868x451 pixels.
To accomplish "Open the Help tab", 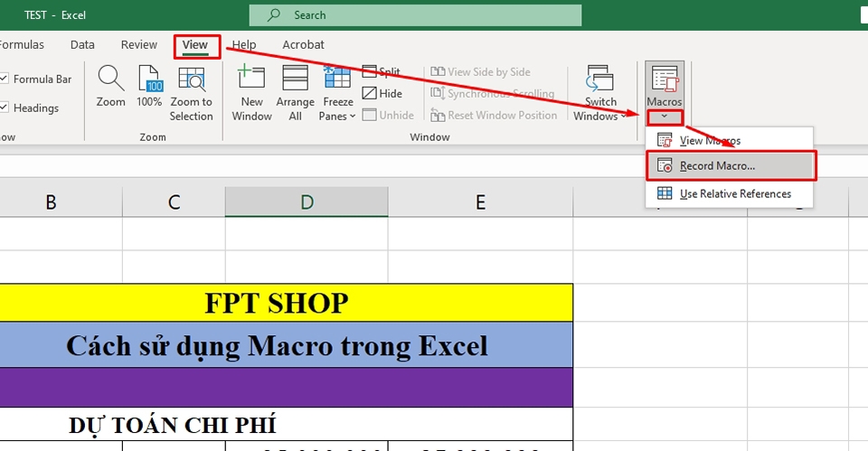I will (243, 45).
